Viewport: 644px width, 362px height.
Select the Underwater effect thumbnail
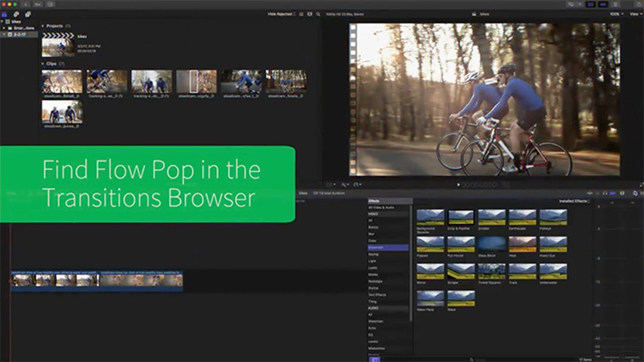point(553,271)
